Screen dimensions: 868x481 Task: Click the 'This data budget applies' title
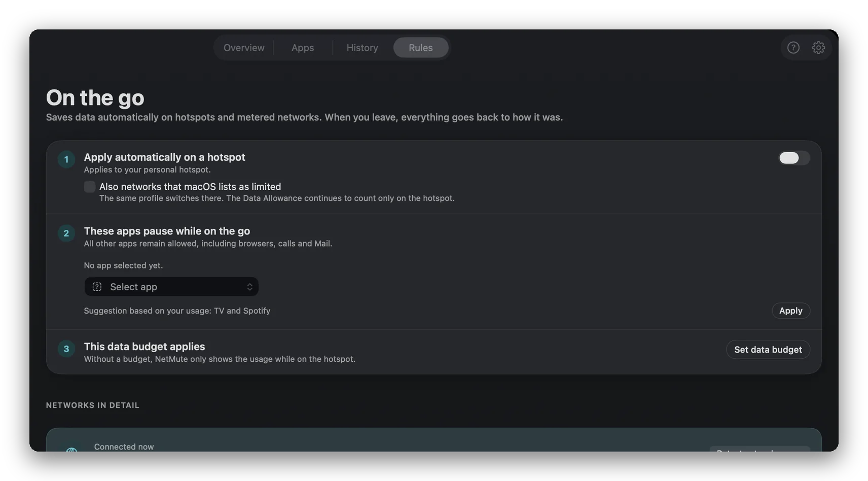[x=144, y=347]
